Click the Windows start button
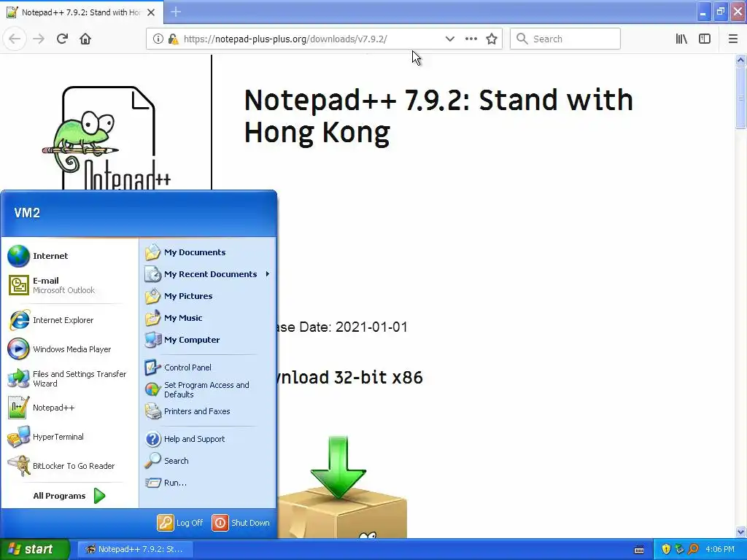Image resolution: width=747 pixels, height=560 pixels. coord(35,549)
